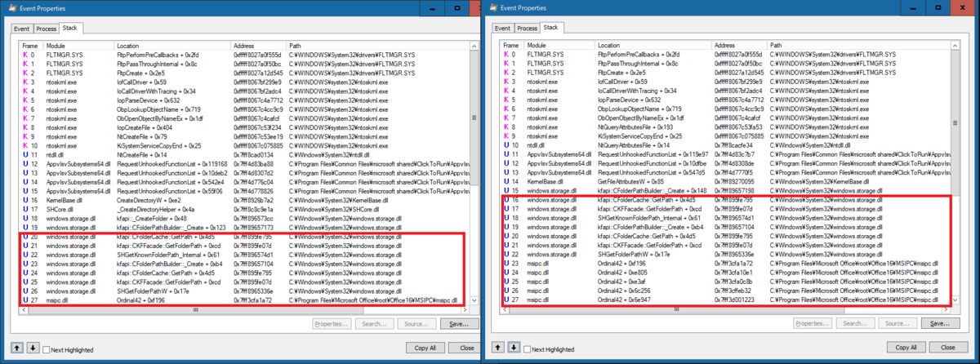This screenshot has width=980, height=364.
Task: Select frame 26 SHGetFolderPathW row in left window
Action: [x=246, y=291]
